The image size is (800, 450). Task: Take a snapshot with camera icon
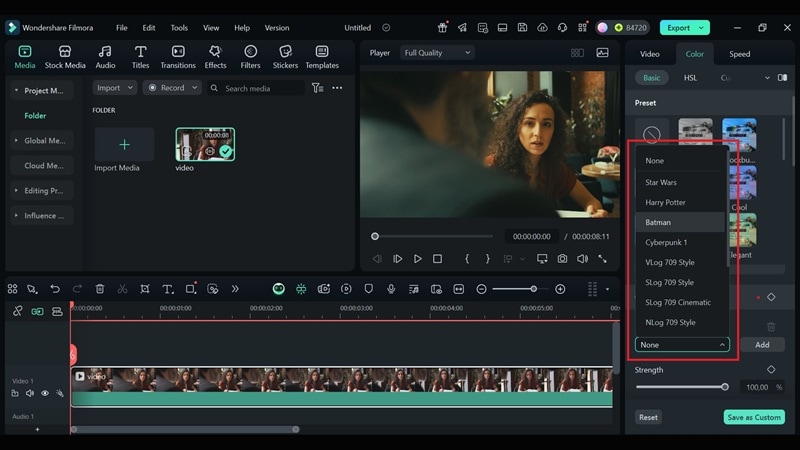point(562,259)
